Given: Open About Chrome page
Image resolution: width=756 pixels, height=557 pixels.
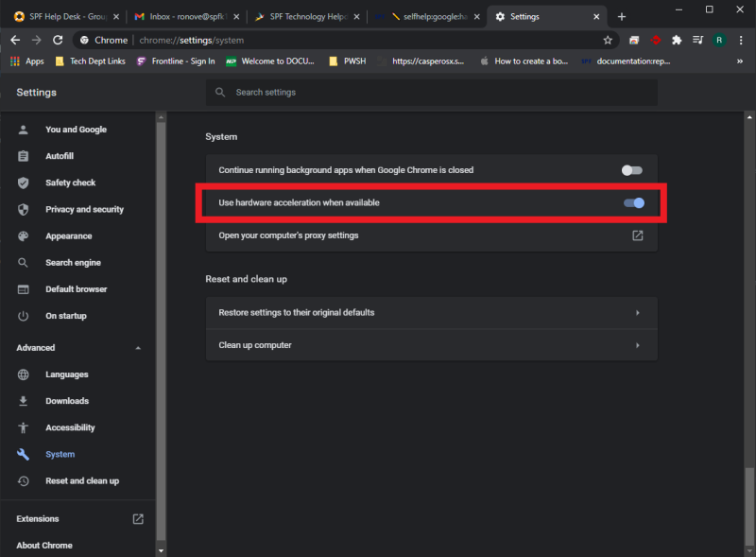Looking at the screenshot, I should tap(44, 545).
